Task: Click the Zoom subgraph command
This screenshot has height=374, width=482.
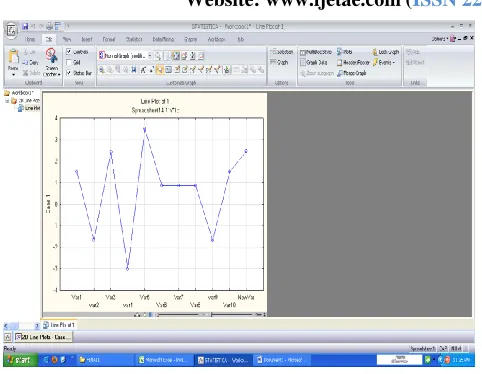Action: (317, 73)
